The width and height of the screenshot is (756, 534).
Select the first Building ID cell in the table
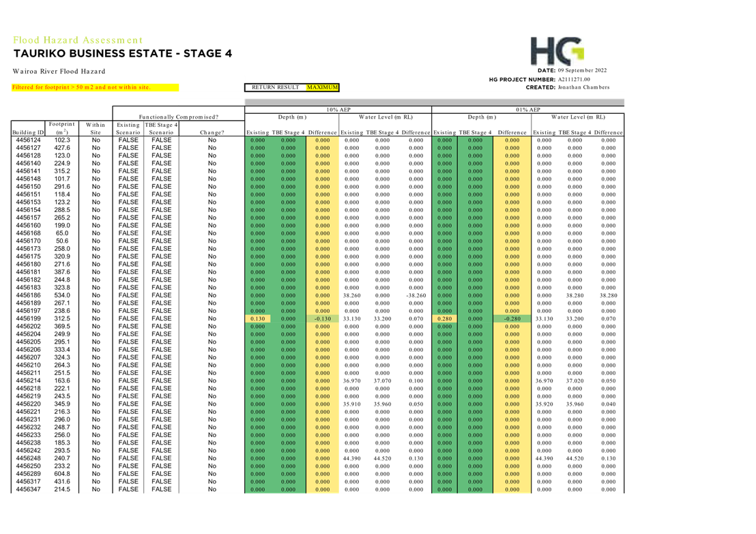pos(28,140)
